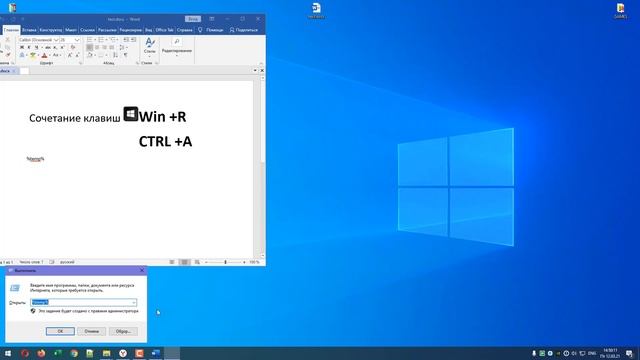Switch to the Вид ribbon tab
640x360 pixels.
(149, 30)
